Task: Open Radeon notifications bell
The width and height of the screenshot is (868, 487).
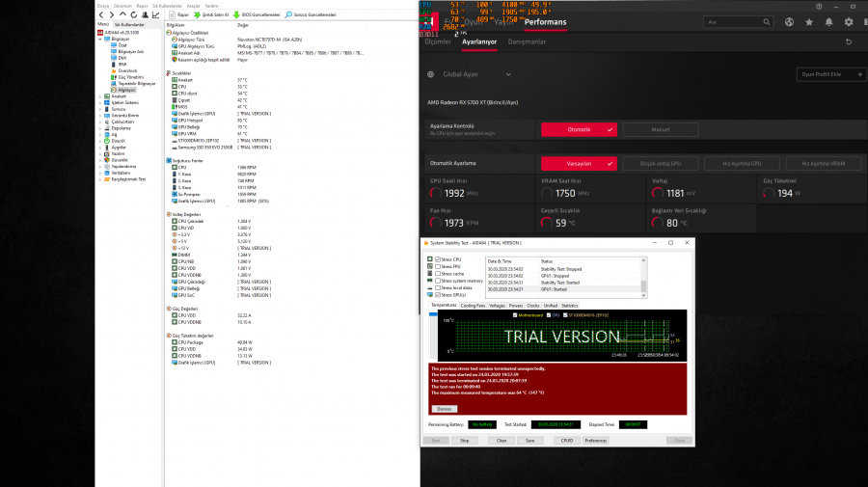Action: click(x=828, y=22)
